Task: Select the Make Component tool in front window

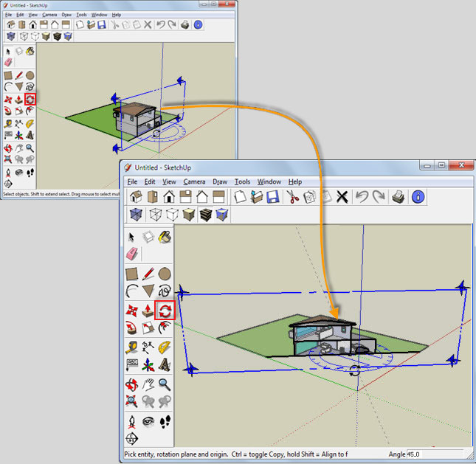Action: click(x=148, y=237)
